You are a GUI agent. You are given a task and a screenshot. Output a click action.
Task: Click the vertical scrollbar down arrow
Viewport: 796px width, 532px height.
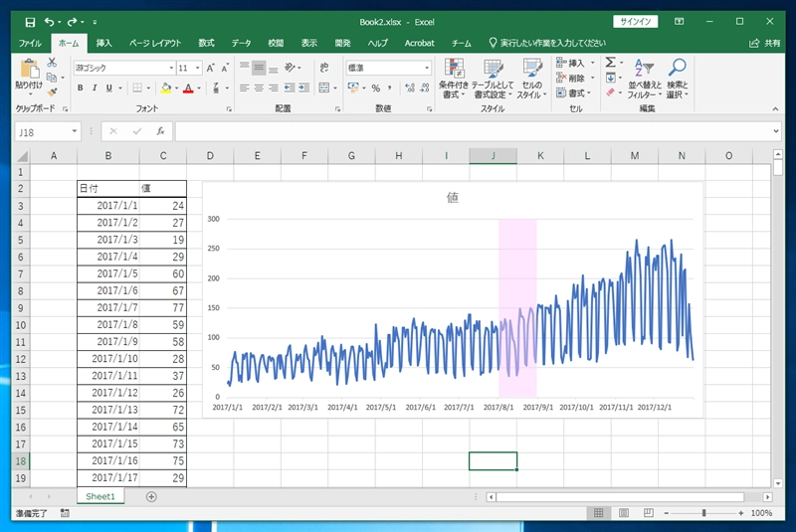point(777,483)
